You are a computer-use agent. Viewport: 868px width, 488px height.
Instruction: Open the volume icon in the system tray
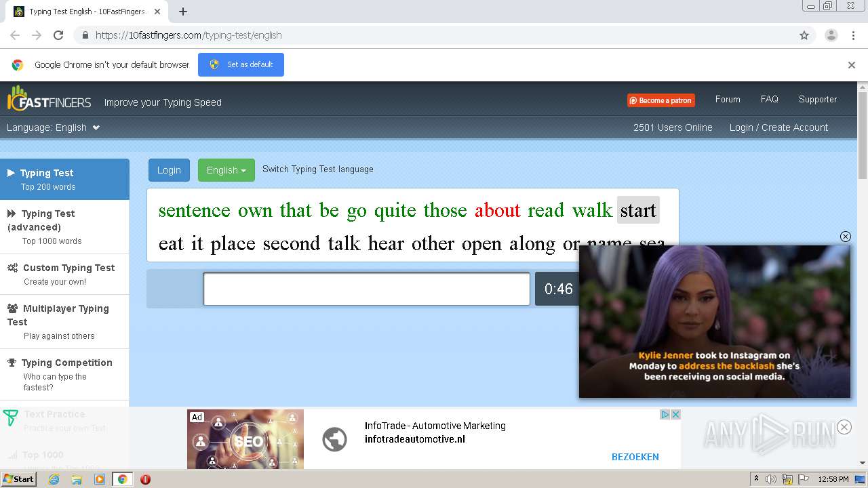[x=771, y=479]
